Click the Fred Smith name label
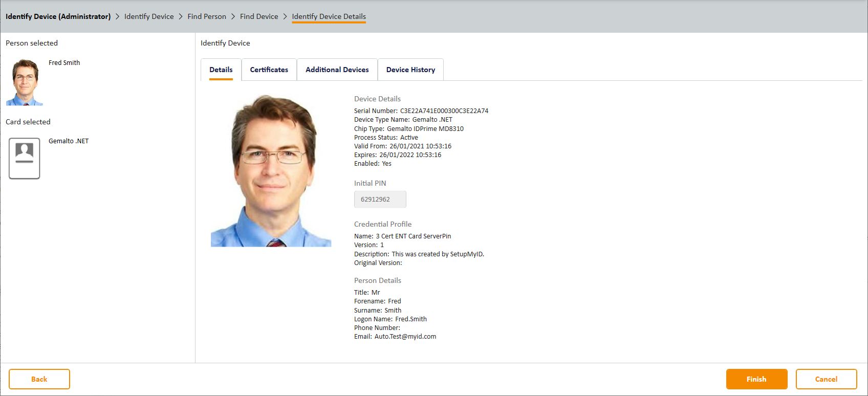Image resolution: width=868 pixels, height=396 pixels. pyautogui.click(x=64, y=63)
